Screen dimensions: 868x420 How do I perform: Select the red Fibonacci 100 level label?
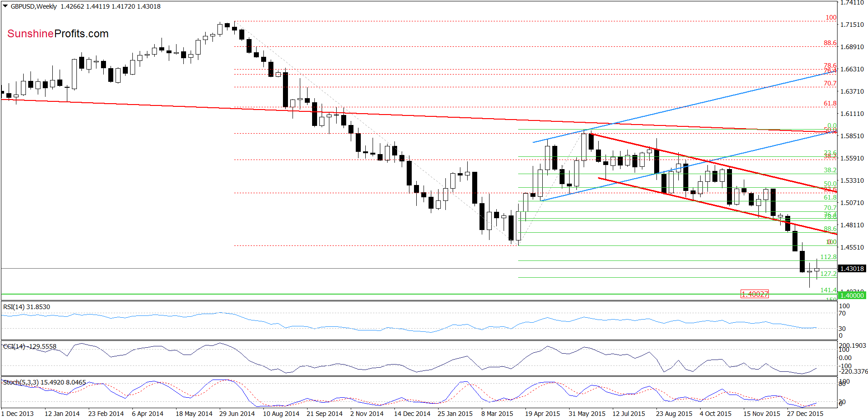pos(831,17)
